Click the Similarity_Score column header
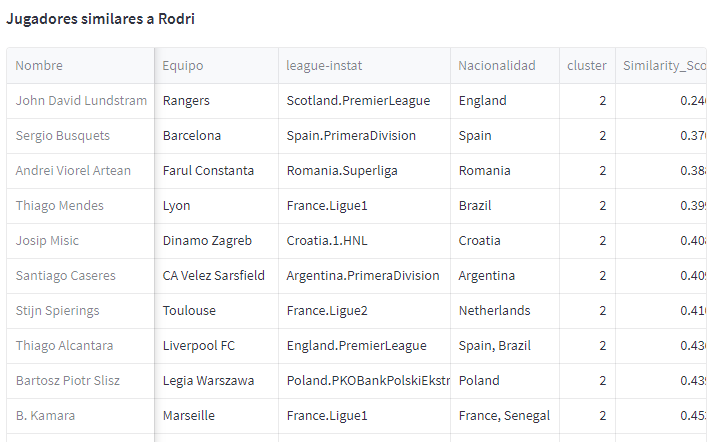 tap(664, 66)
